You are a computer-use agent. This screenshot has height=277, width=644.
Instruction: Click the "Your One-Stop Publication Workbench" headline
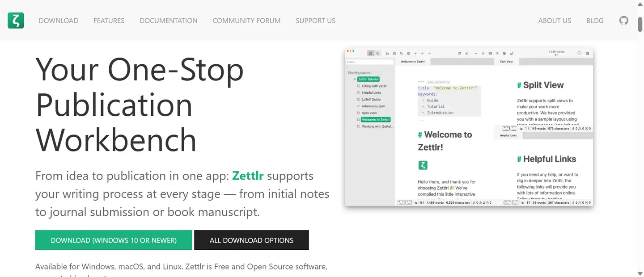point(140,105)
